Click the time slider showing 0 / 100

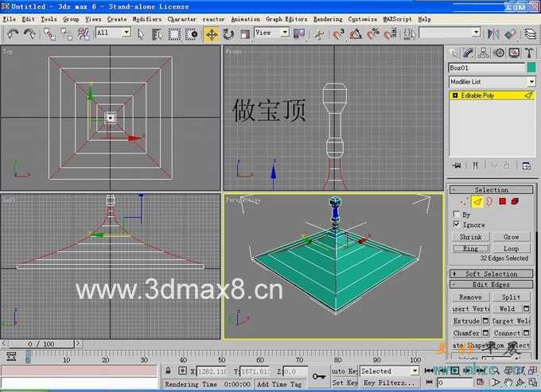point(41,343)
